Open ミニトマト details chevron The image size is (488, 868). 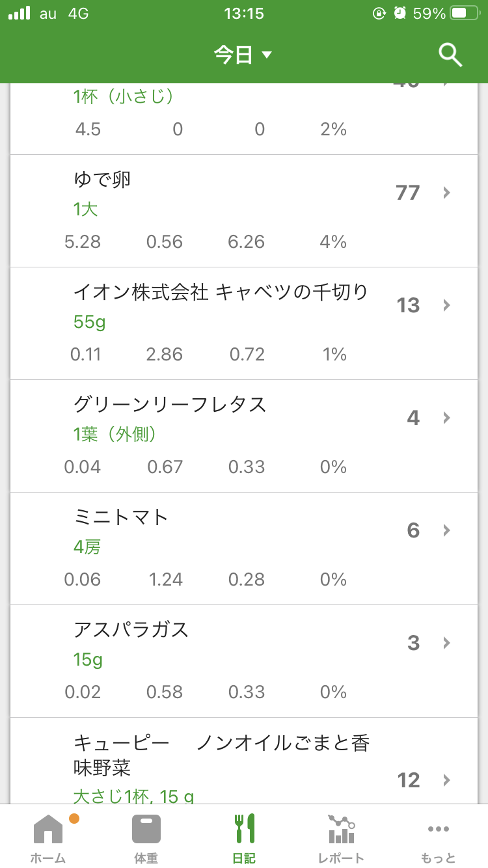coord(446,530)
